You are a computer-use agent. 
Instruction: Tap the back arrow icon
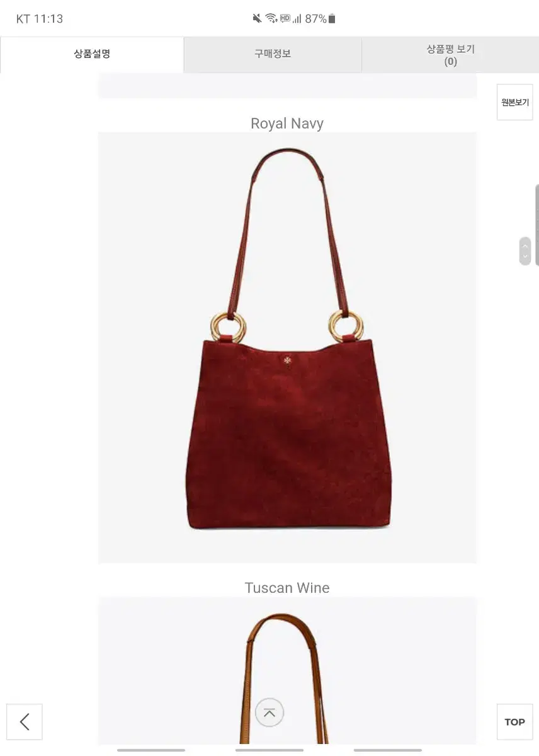pos(25,721)
